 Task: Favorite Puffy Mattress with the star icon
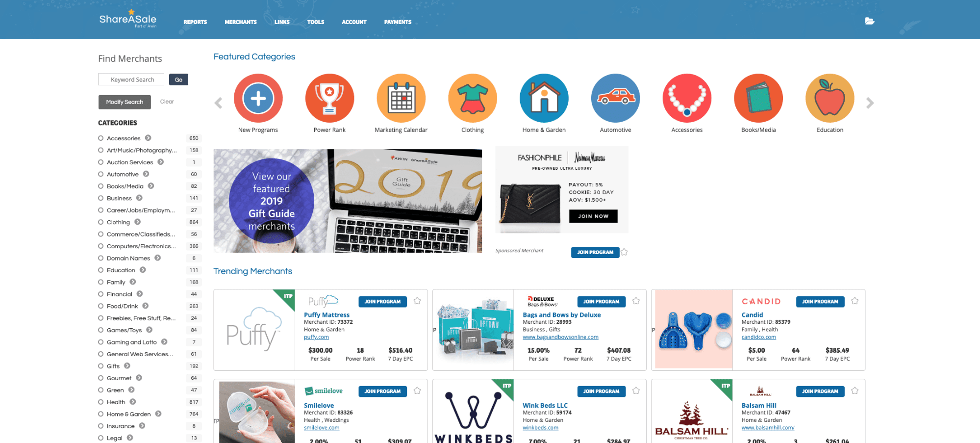click(x=417, y=301)
